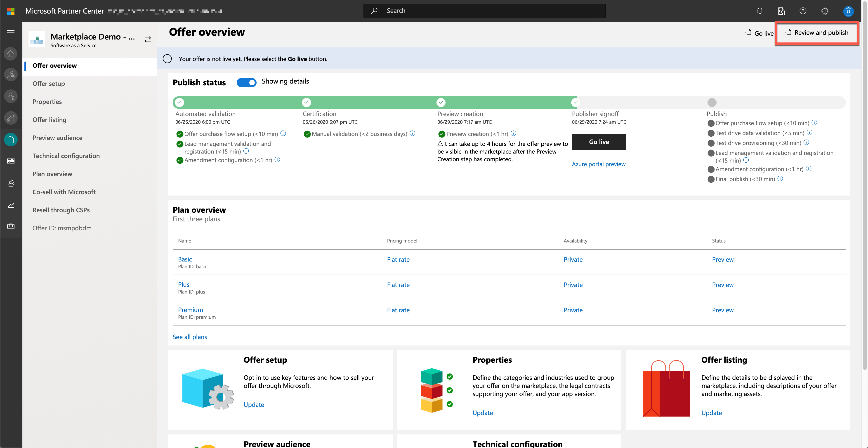Click info icon next to Manual validation
This screenshot has height=448, width=868.
point(413,133)
